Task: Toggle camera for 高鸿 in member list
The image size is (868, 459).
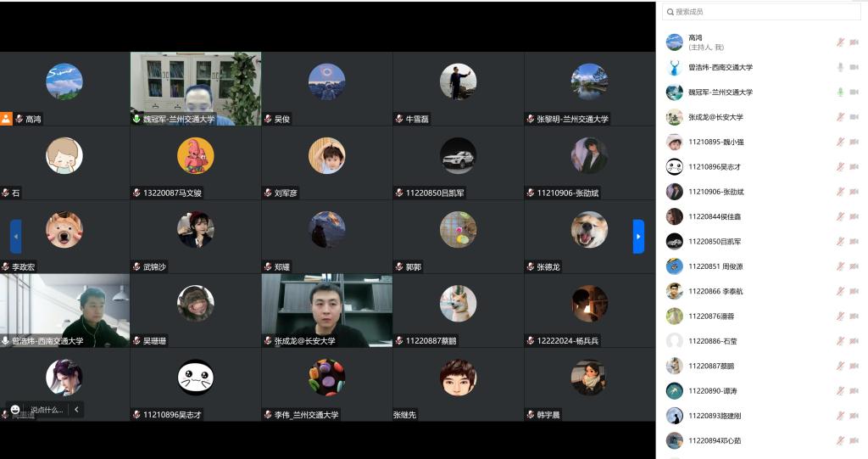Action: (854, 42)
